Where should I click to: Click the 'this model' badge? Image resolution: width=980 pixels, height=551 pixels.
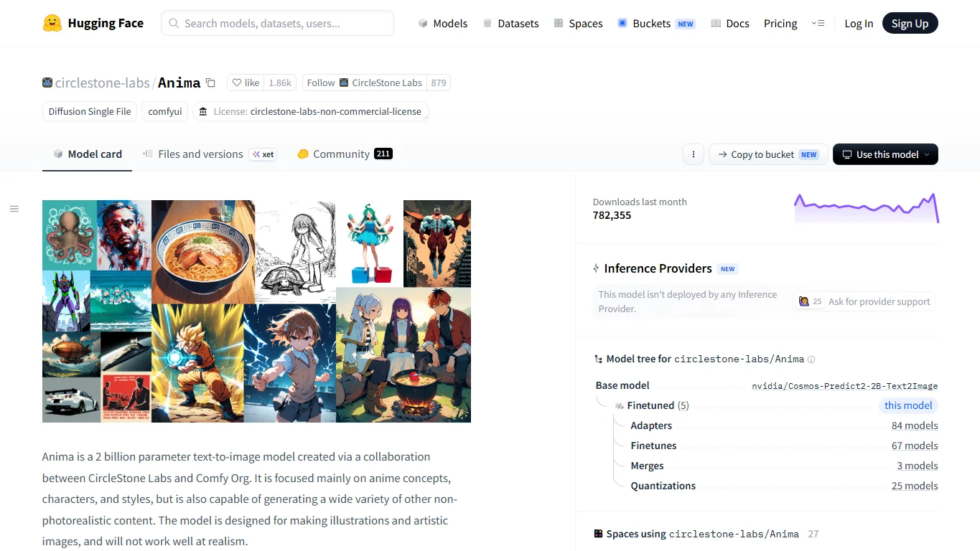(x=908, y=405)
